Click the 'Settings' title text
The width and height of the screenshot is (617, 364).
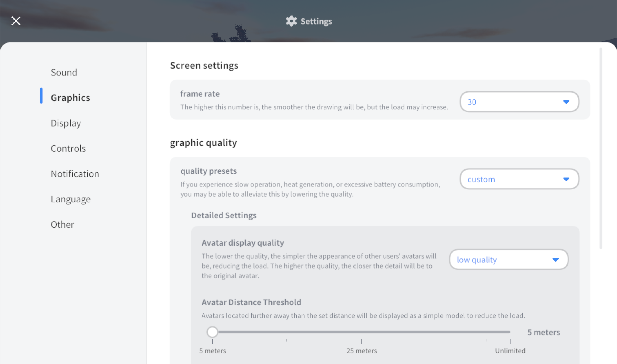pyautogui.click(x=316, y=21)
